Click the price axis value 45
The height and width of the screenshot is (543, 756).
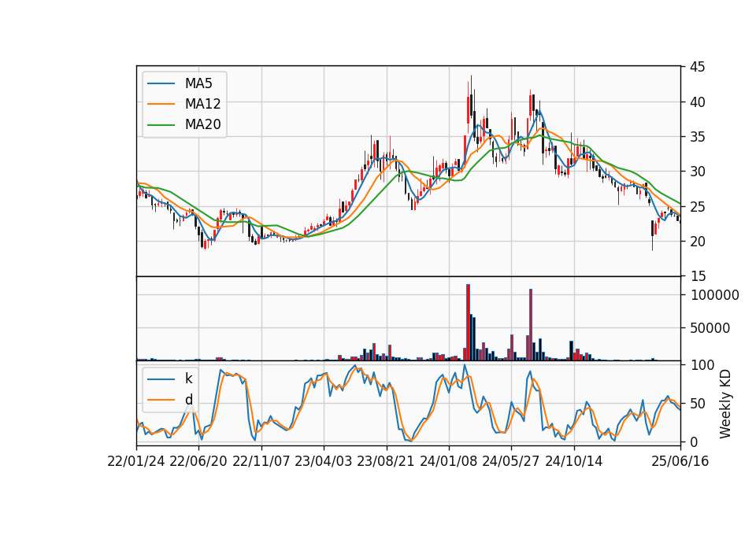(x=698, y=67)
